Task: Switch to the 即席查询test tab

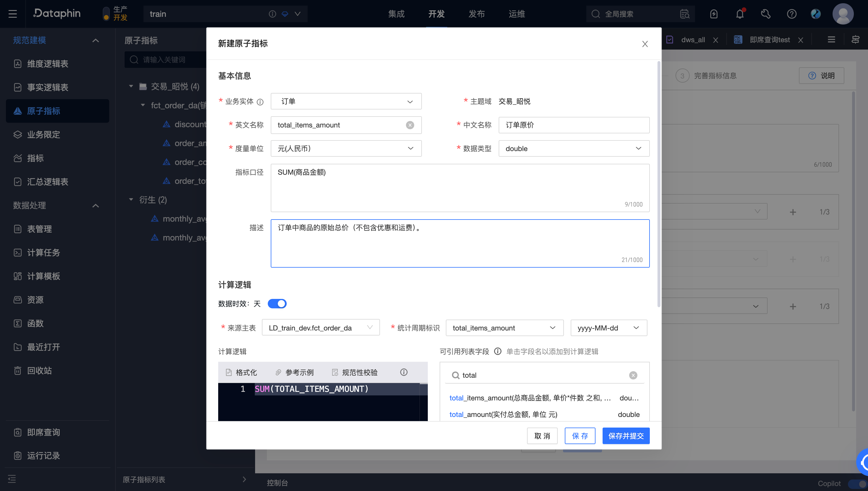Action: tap(770, 40)
